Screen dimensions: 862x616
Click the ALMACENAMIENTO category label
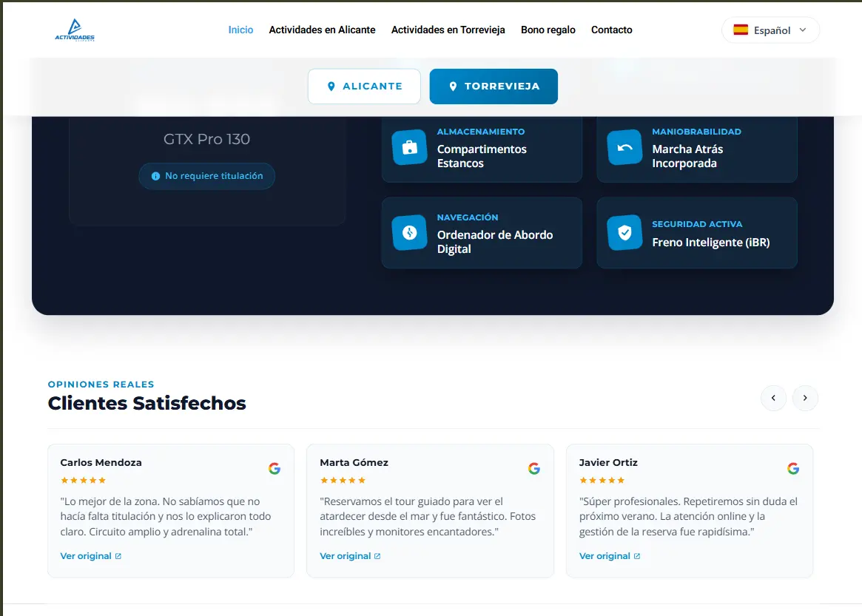point(481,132)
